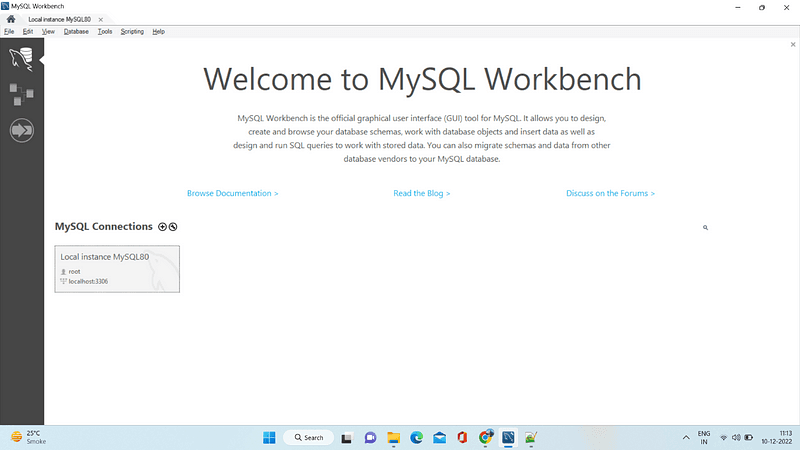Close the Local instance MySQL80 tab
The height and width of the screenshot is (450, 800).
pyautogui.click(x=101, y=19)
